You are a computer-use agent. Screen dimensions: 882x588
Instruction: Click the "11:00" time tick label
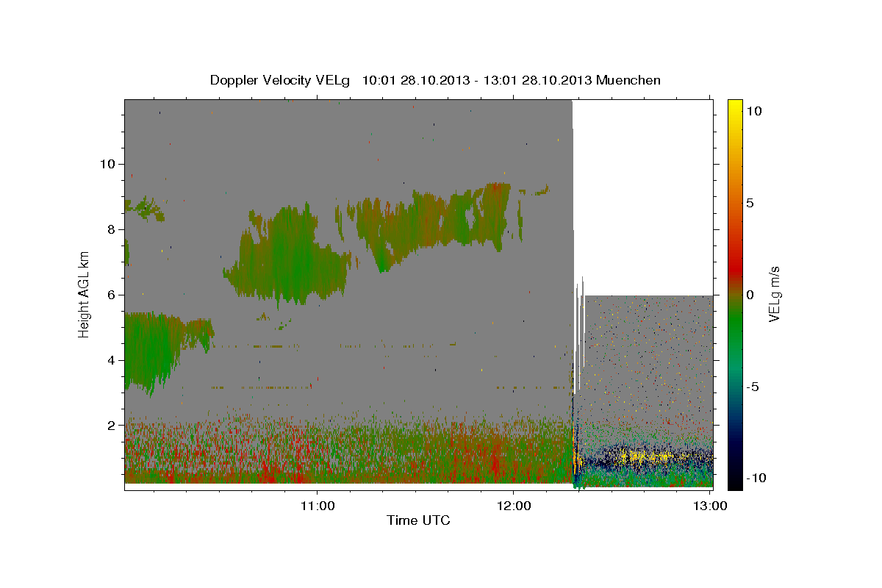tap(318, 506)
